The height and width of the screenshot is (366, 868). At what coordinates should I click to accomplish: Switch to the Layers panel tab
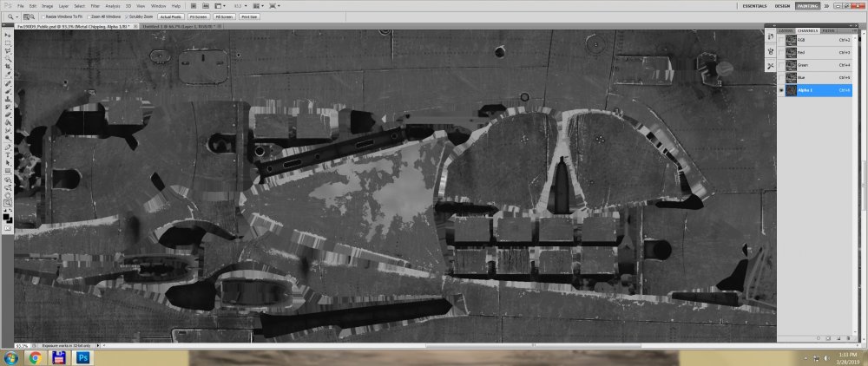pos(786,31)
